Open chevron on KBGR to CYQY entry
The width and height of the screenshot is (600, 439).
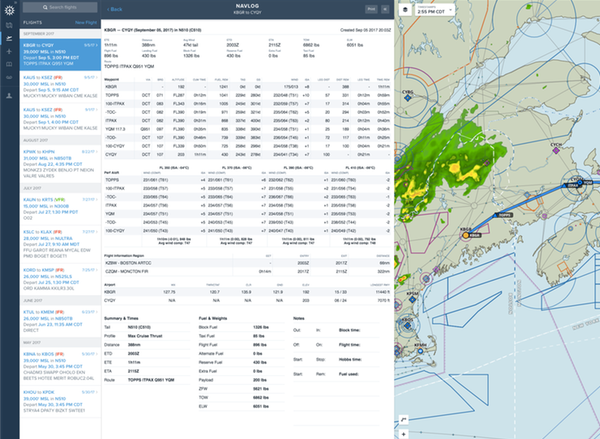97,45
